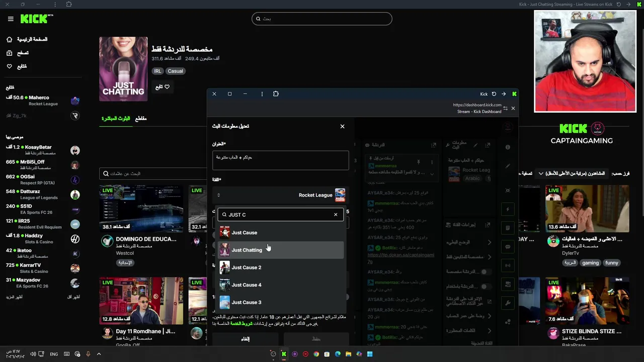The width and height of the screenshot is (644, 362).
Task: Switch to the live streams tab
Action: 116,119
